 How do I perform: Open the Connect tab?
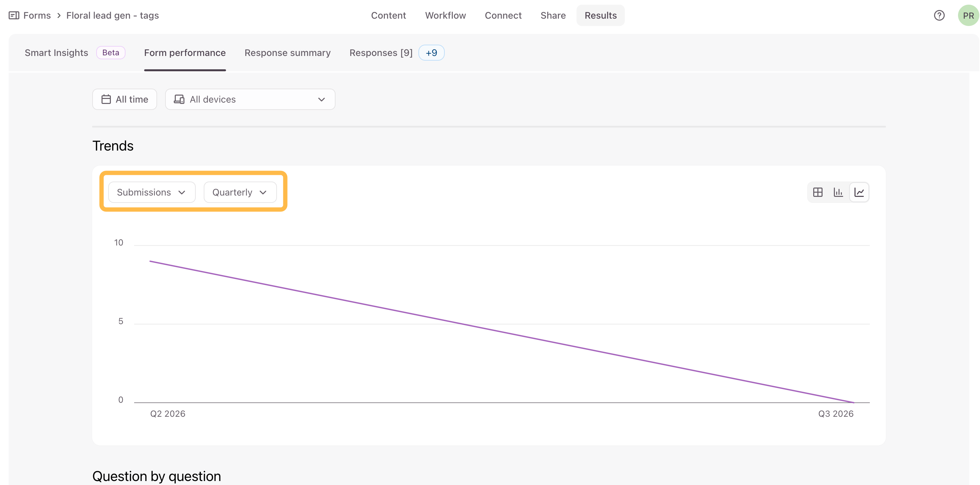coord(503,16)
